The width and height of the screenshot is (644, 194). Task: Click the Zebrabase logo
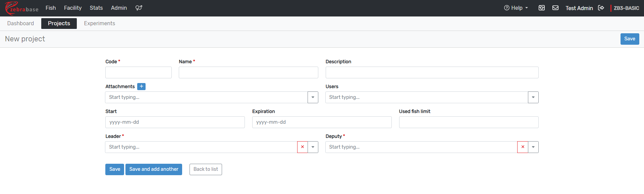pos(21,8)
